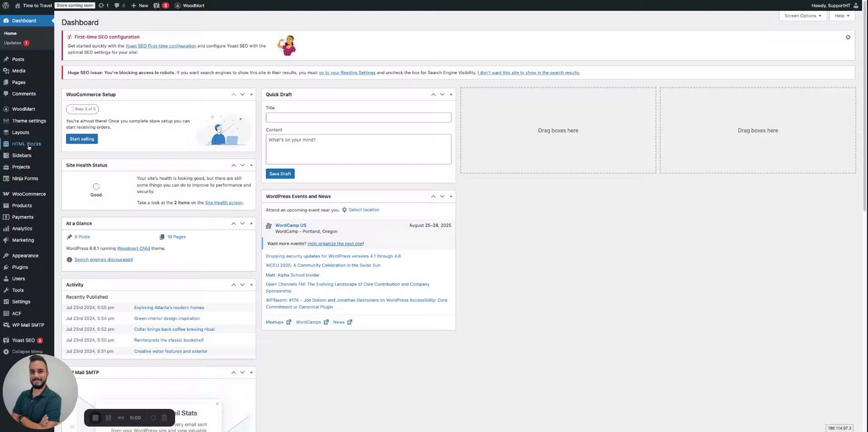Image resolution: width=868 pixels, height=432 pixels.
Task: Collapse the At a Glance widget
Action: click(x=251, y=223)
